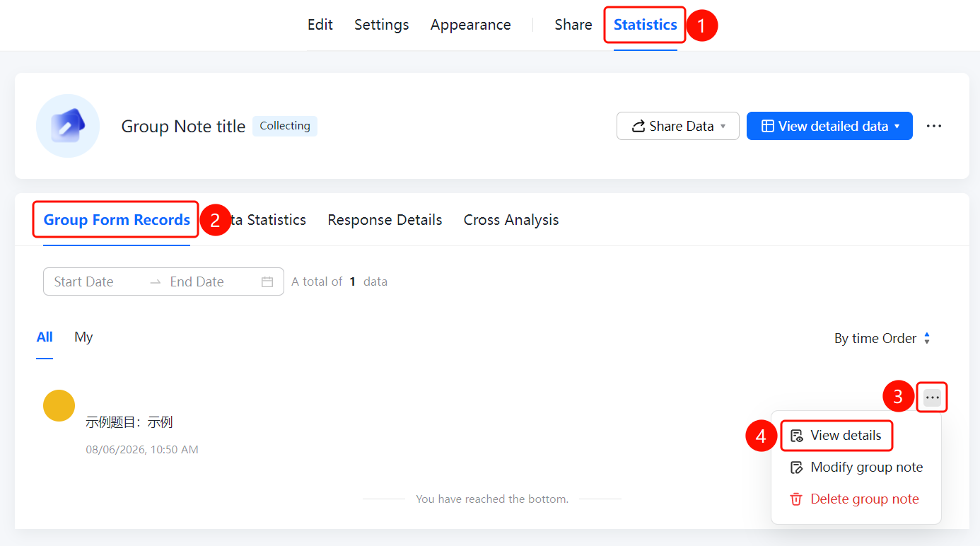Go to the Appearance tab
The width and height of the screenshot is (980, 546).
pyautogui.click(x=471, y=25)
